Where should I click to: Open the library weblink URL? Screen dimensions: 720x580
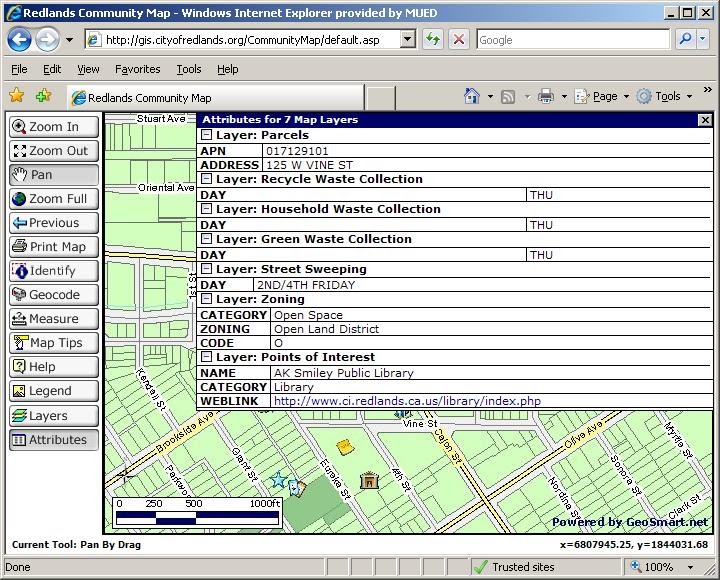click(407, 401)
